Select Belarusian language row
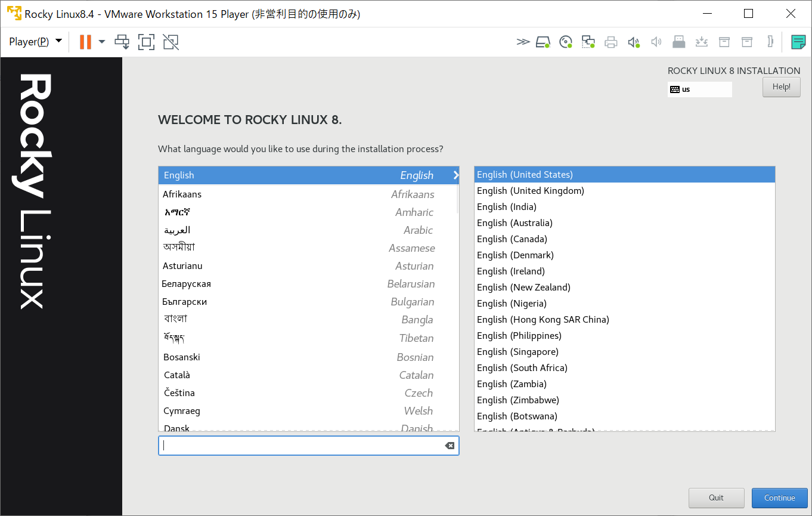812x516 pixels. 309,284
